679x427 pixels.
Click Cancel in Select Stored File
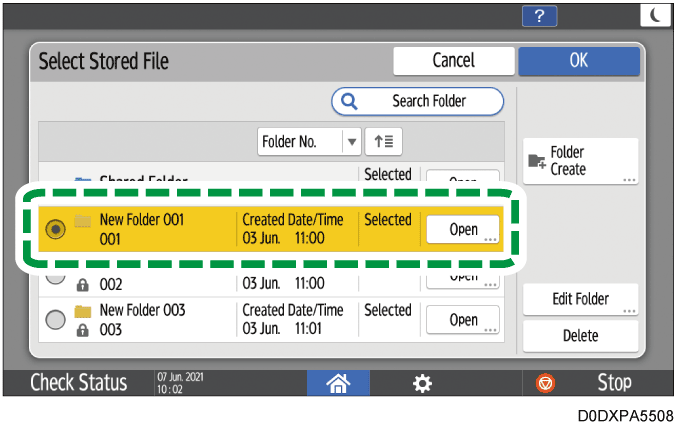(453, 61)
